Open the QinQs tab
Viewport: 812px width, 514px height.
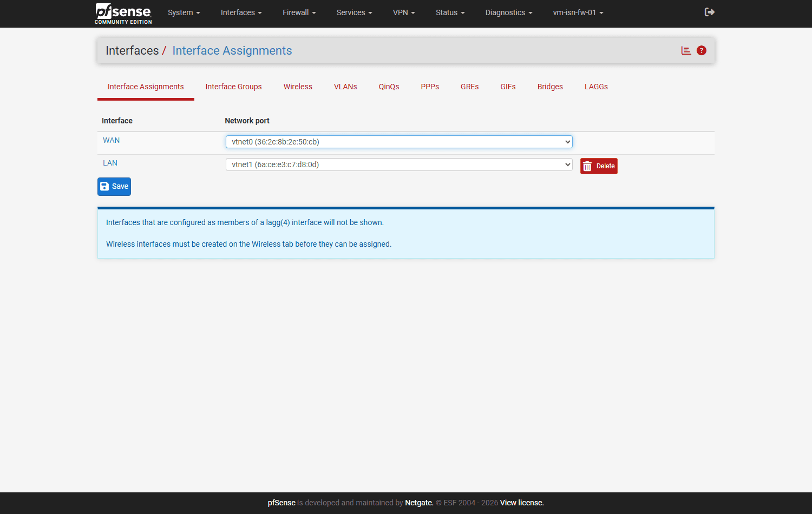tap(389, 87)
